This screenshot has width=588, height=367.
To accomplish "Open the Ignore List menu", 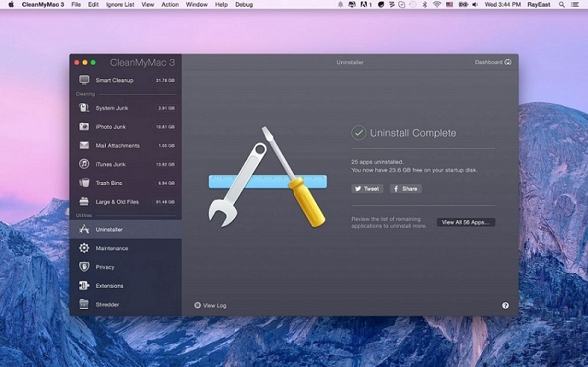I will [x=120, y=5].
